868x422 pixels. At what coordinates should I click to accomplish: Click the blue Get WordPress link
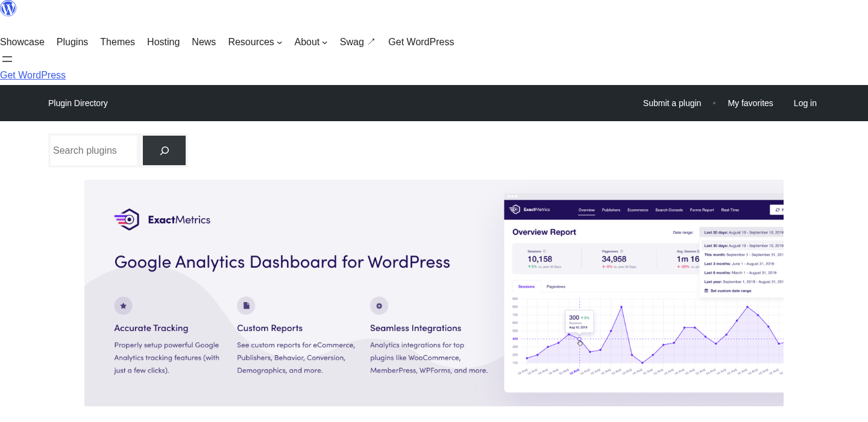pyautogui.click(x=33, y=75)
